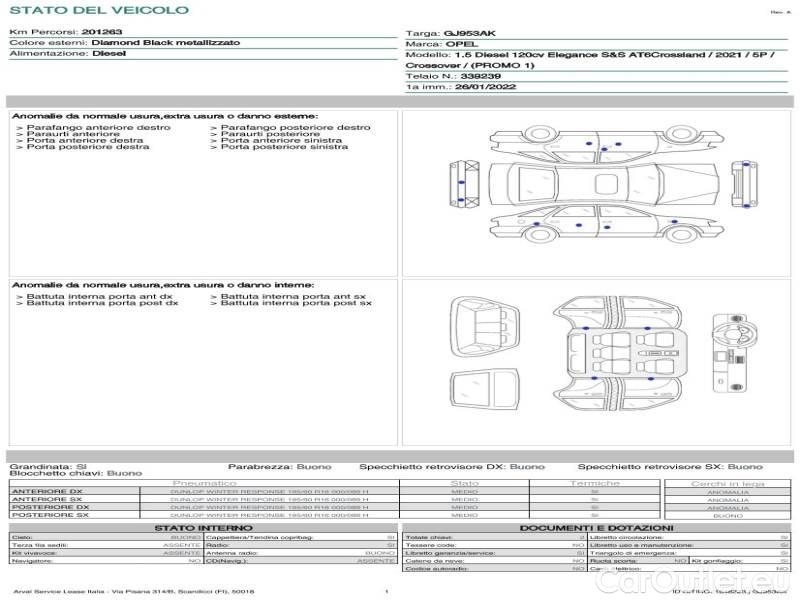Click Battuta interna porta post dx

pyautogui.click(x=103, y=303)
